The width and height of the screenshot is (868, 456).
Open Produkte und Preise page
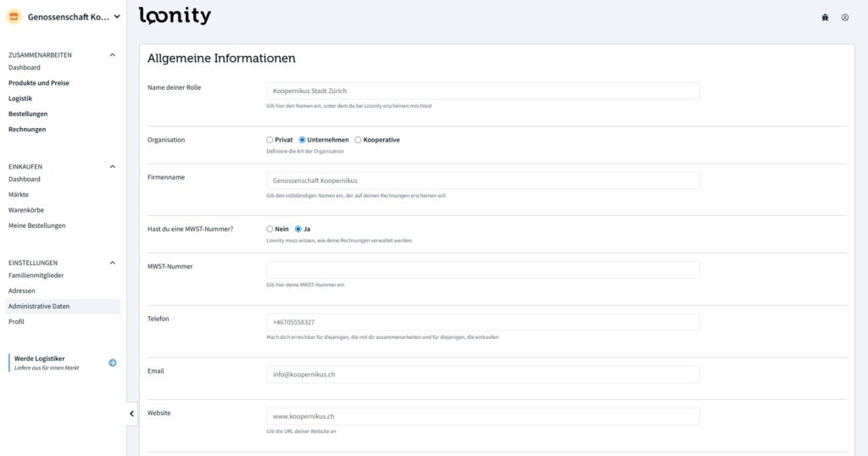39,83
